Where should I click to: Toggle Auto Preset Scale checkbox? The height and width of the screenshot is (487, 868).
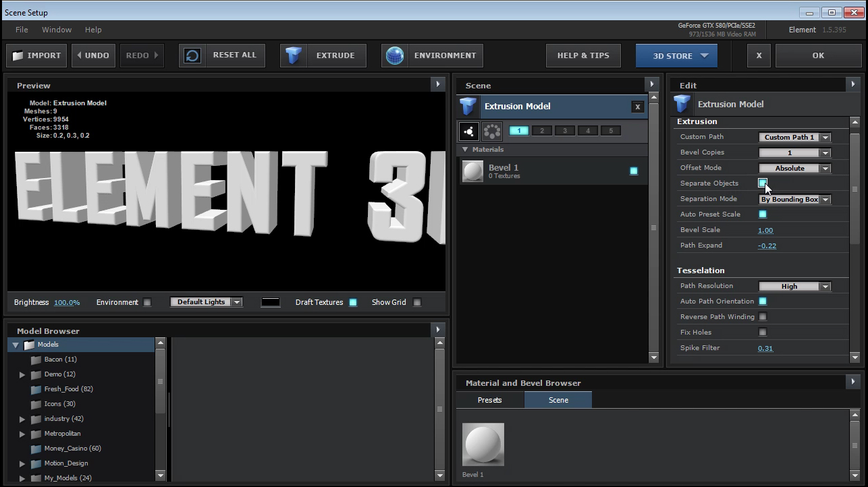(763, 214)
